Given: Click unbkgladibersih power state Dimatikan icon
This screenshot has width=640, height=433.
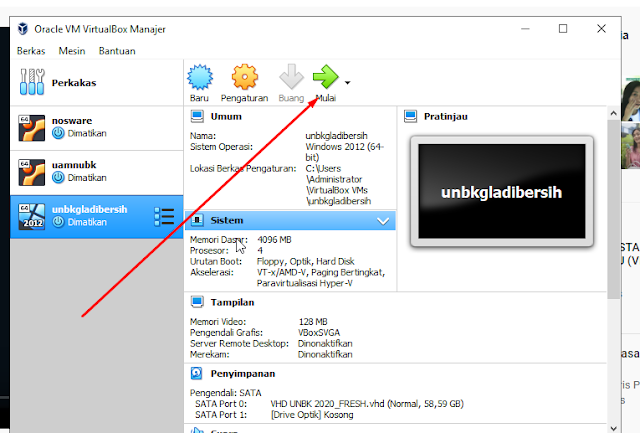Looking at the screenshot, I should pyautogui.click(x=58, y=222).
